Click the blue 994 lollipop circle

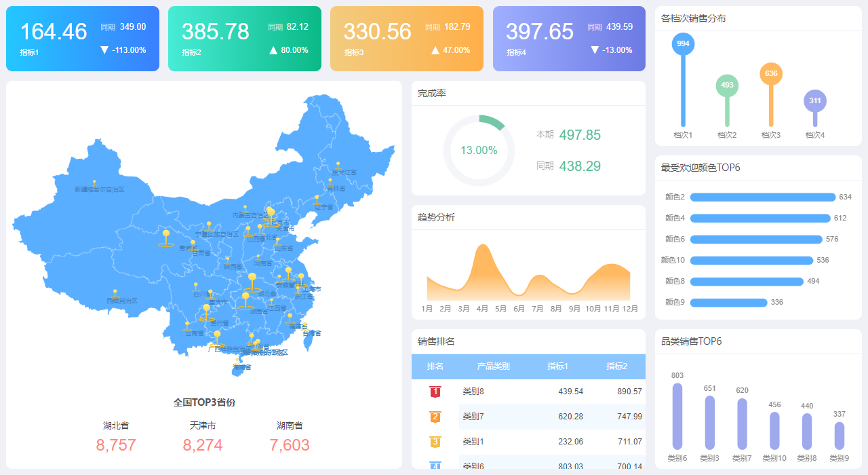coord(683,43)
